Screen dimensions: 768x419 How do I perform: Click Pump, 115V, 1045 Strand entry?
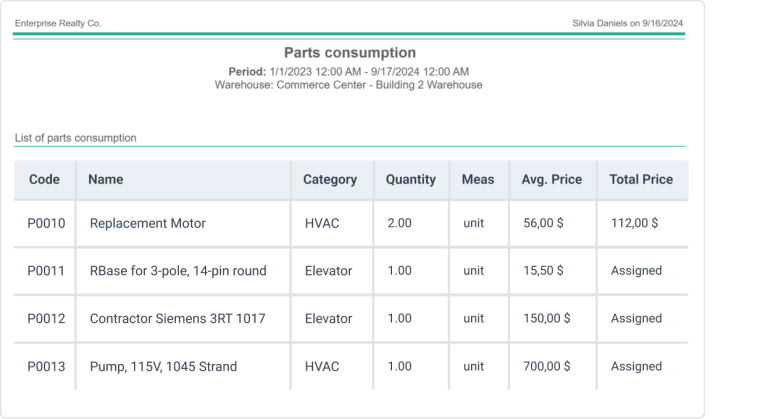pos(163,367)
